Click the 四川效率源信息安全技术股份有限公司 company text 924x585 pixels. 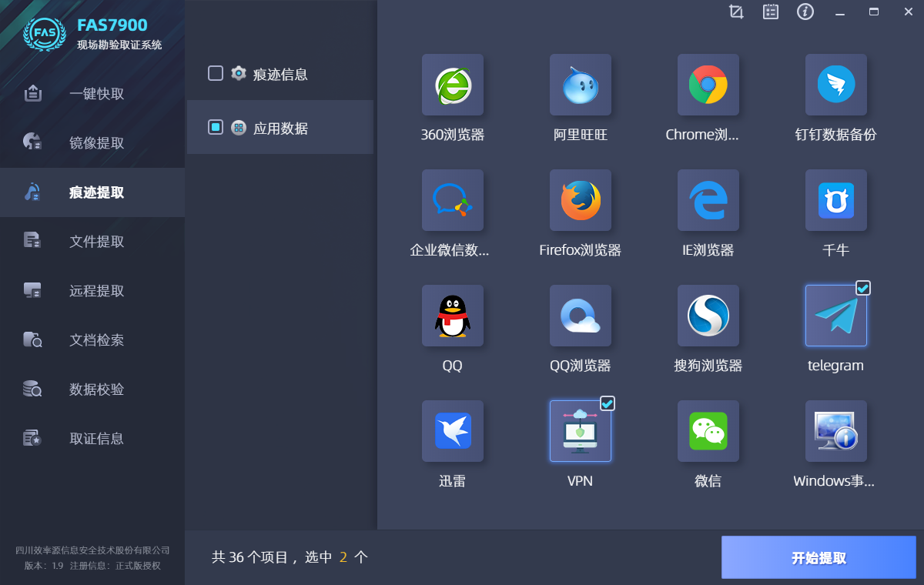[x=92, y=550]
